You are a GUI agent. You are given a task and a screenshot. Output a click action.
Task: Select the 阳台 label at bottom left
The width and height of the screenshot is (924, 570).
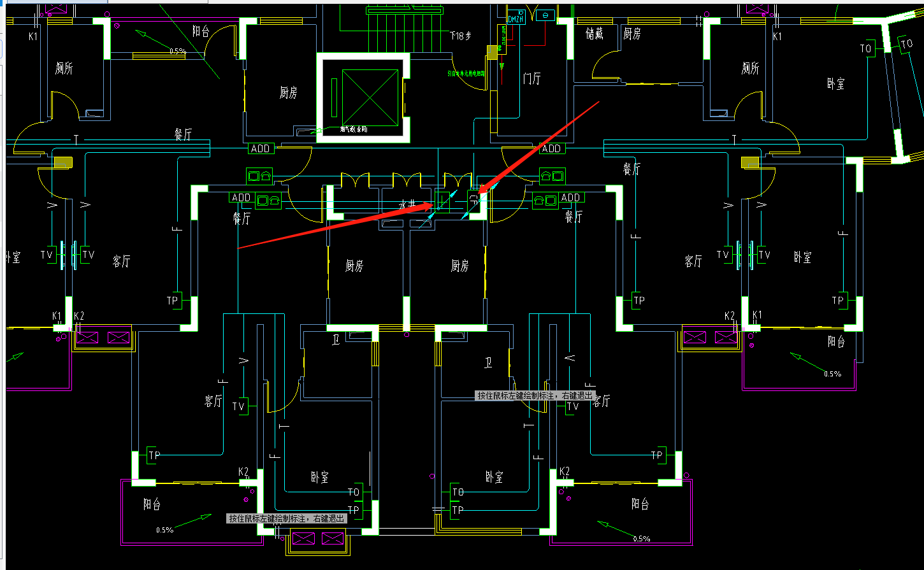[x=152, y=504]
